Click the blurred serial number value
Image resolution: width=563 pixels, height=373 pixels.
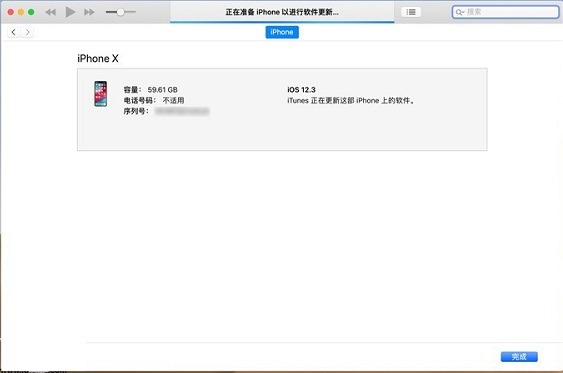(x=182, y=111)
